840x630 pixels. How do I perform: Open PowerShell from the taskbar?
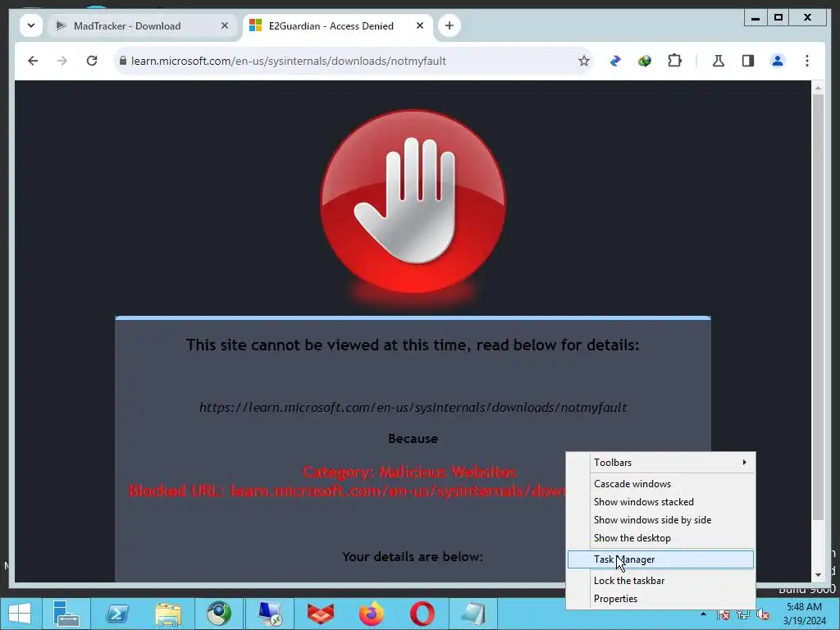tap(117, 614)
